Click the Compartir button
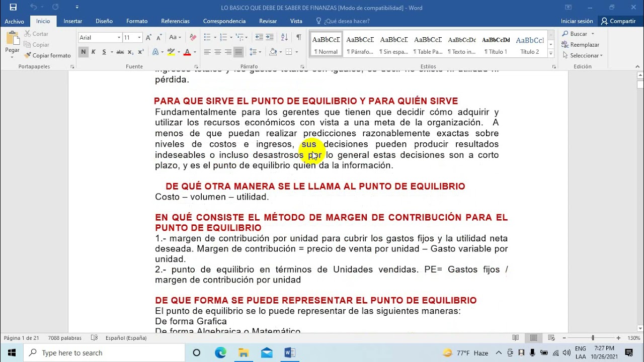 point(618,21)
